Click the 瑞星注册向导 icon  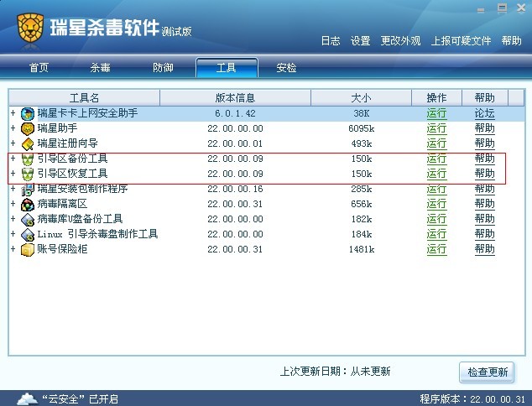click(x=28, y=143)
